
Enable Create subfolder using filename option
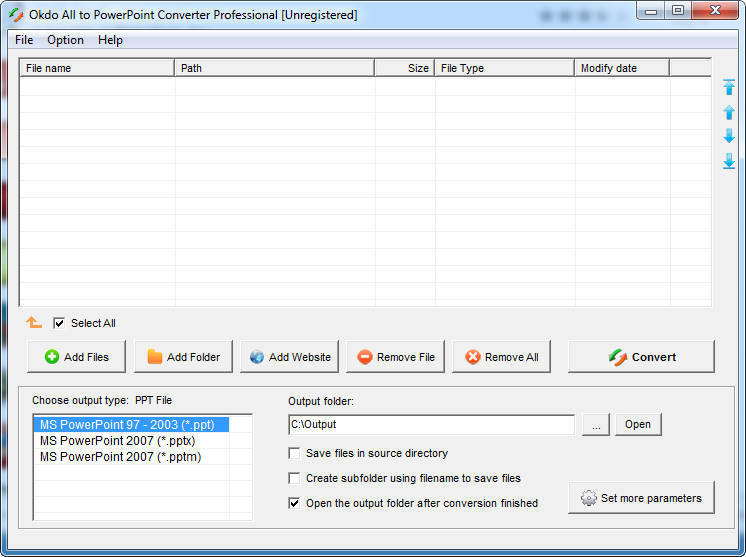point(294,478)
